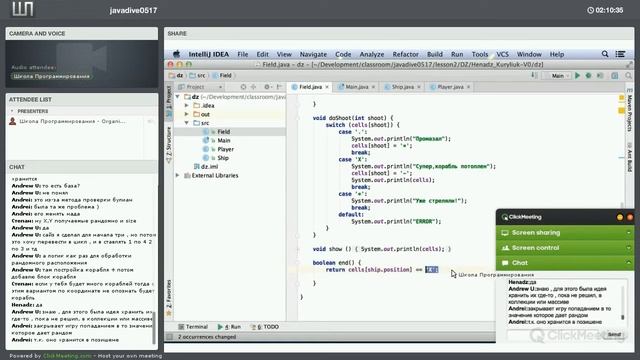Open macOS Spotlight search icon
Image resolution: width=640 pixels, height=360 pixels.
pos(605,54)
